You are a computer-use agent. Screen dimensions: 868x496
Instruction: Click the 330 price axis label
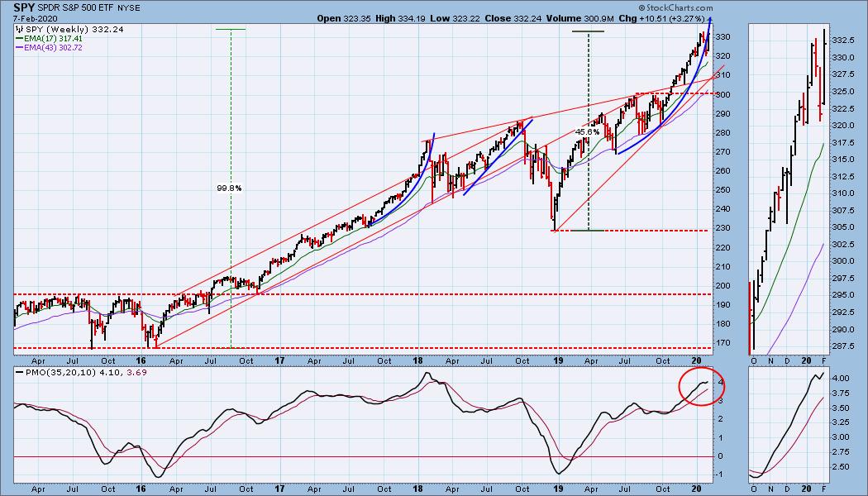[x=722, y=37]
